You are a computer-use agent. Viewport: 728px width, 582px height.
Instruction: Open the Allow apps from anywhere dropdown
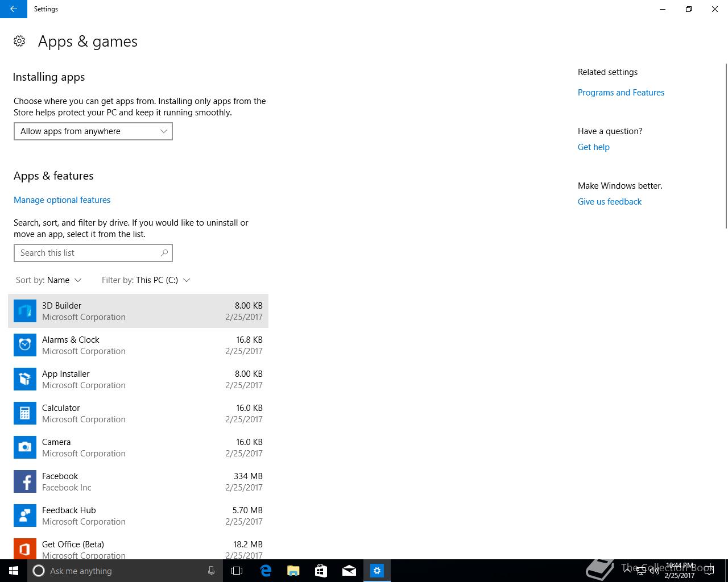(93, 131)
